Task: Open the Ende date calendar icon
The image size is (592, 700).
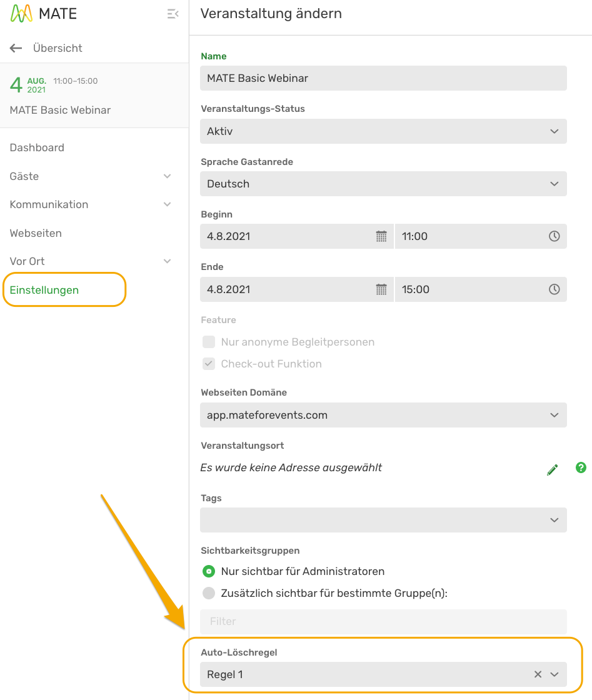Action: click(x=381, y=289)
